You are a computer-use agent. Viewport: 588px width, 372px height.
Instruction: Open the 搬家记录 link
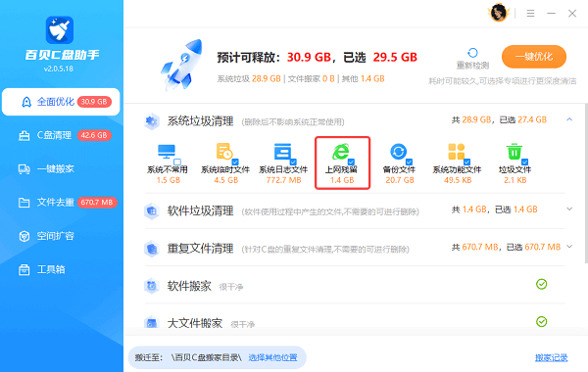pos(551,357)
